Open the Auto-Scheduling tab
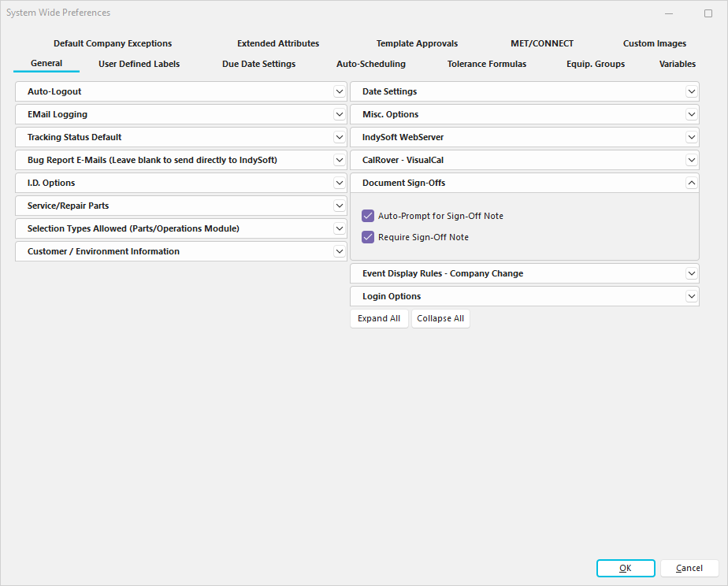This screenshot has height=586, width=728. tap(370, 64)
